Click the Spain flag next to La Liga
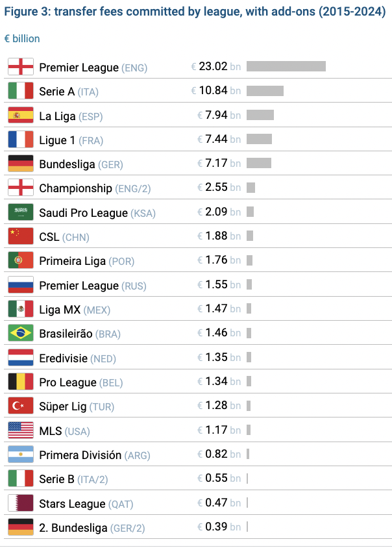392x548 pixels. (20, 116)
